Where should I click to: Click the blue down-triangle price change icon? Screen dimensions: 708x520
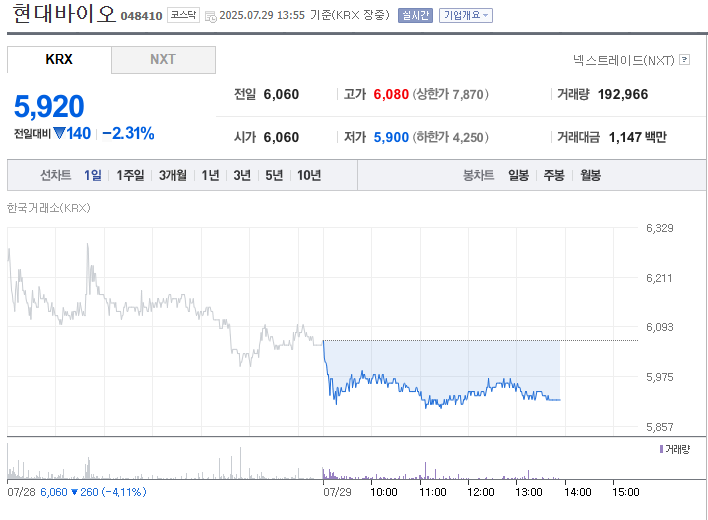tap(59, 133)
